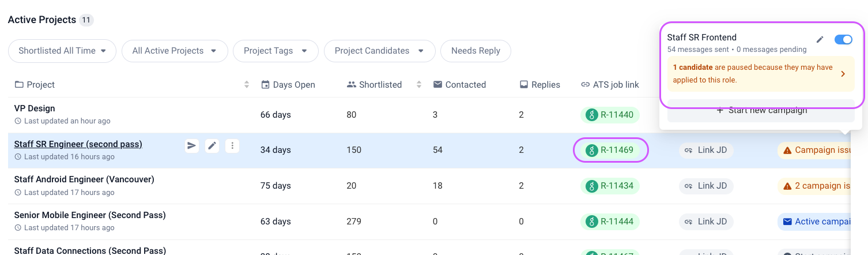The image size is (868, 255).
Task: Open the R-11444 ATS job link
Action: [x=610, y=222]
